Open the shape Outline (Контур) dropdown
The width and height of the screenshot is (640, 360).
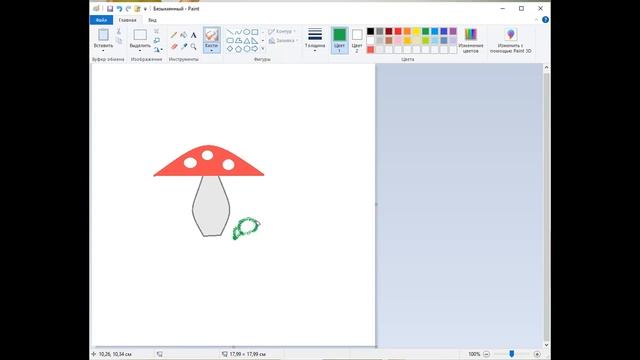282,31
